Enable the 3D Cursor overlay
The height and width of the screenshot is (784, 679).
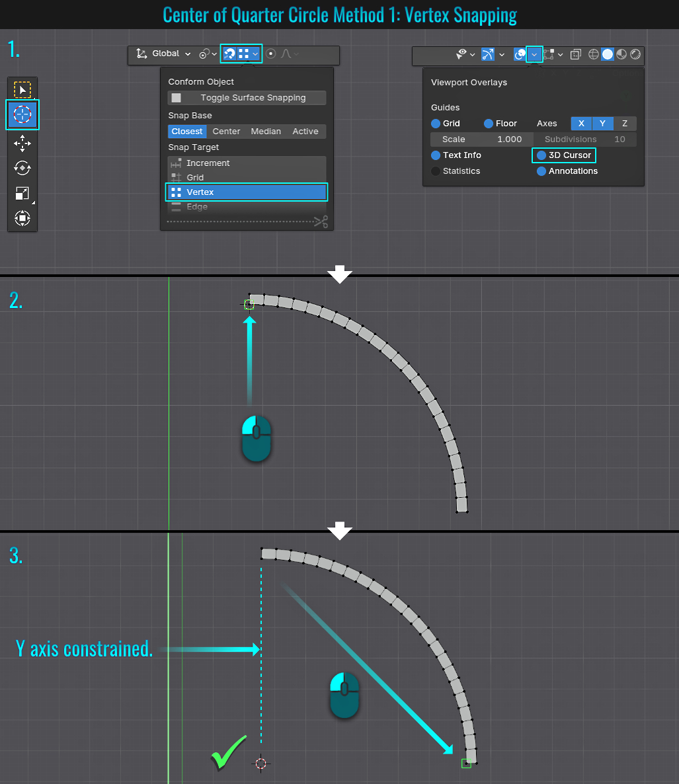[x=541, y=155]
